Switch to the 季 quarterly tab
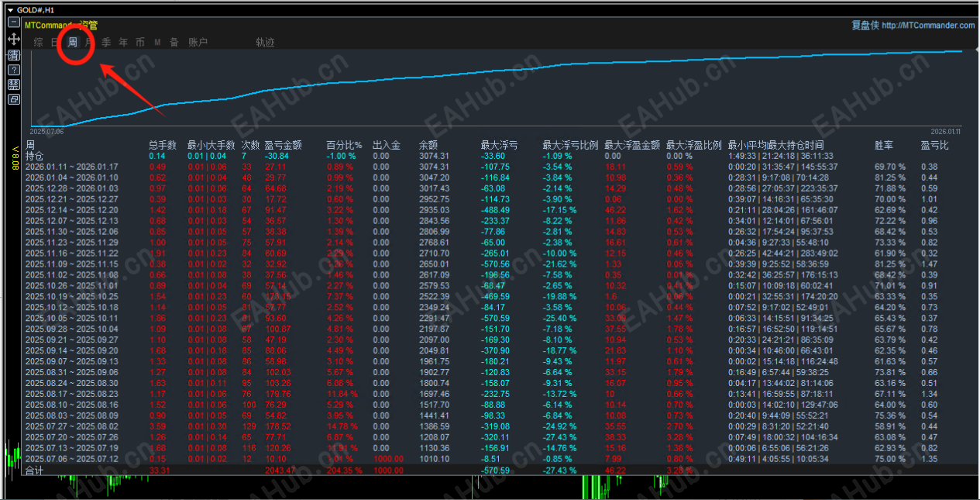Screen dimensions: 980x500 (106, 42)
